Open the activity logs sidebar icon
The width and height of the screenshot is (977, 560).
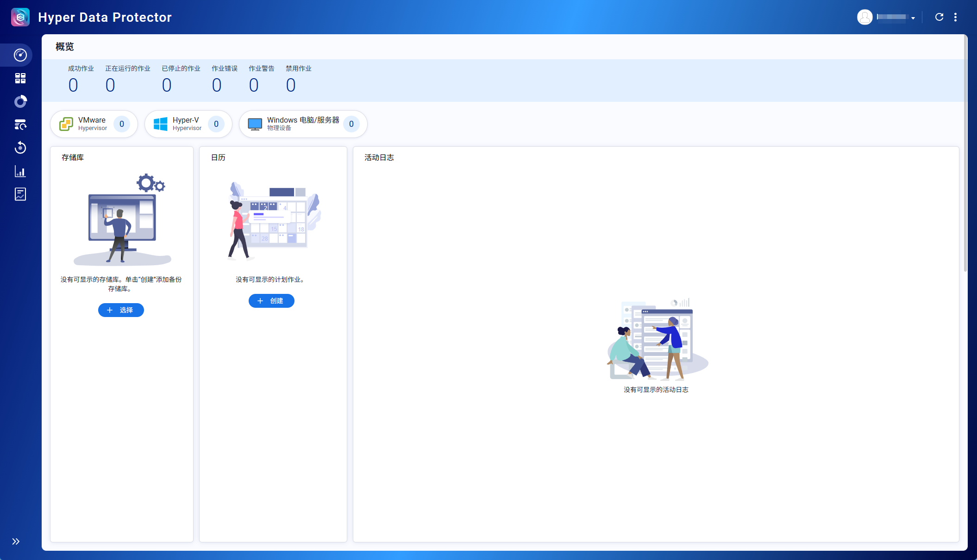[x=20, y=194]
